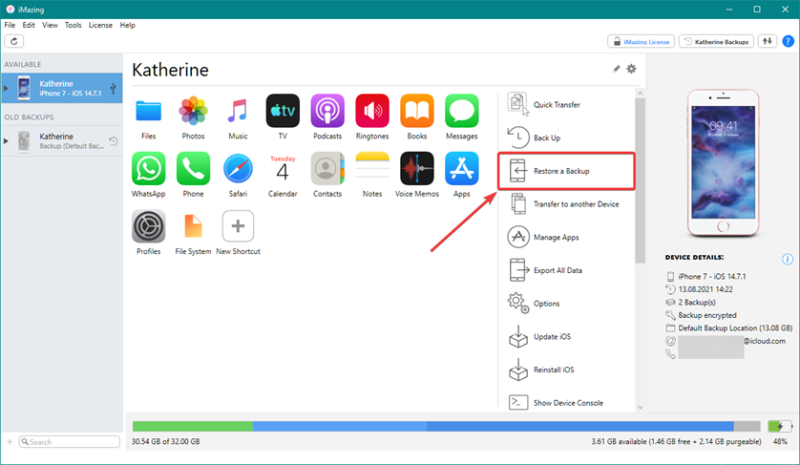Select Transfer to another Device
The width and height of the screenshot is (800, 465).
click(x=576, y=204)
